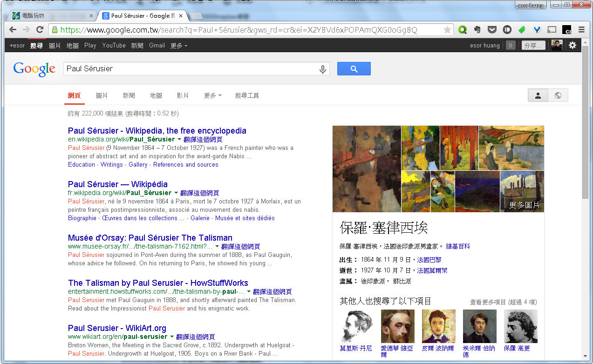Close the Paul Sérusier Google tab
The height and width of the screenshot is (364, 593).
pyautogui.click(x=181, y=16)
